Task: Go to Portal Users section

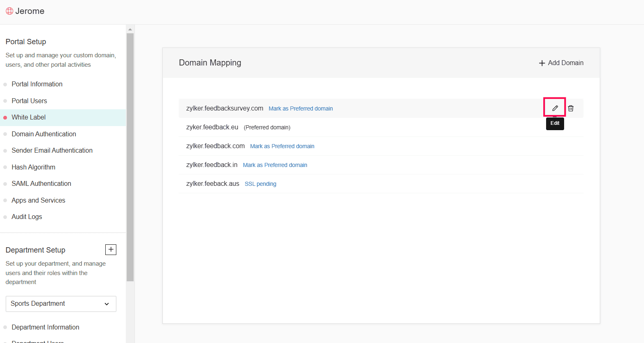Action: (29, 101)
